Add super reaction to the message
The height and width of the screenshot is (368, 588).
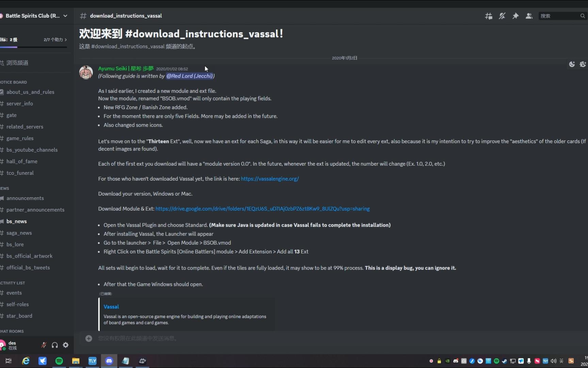[583, 64]
